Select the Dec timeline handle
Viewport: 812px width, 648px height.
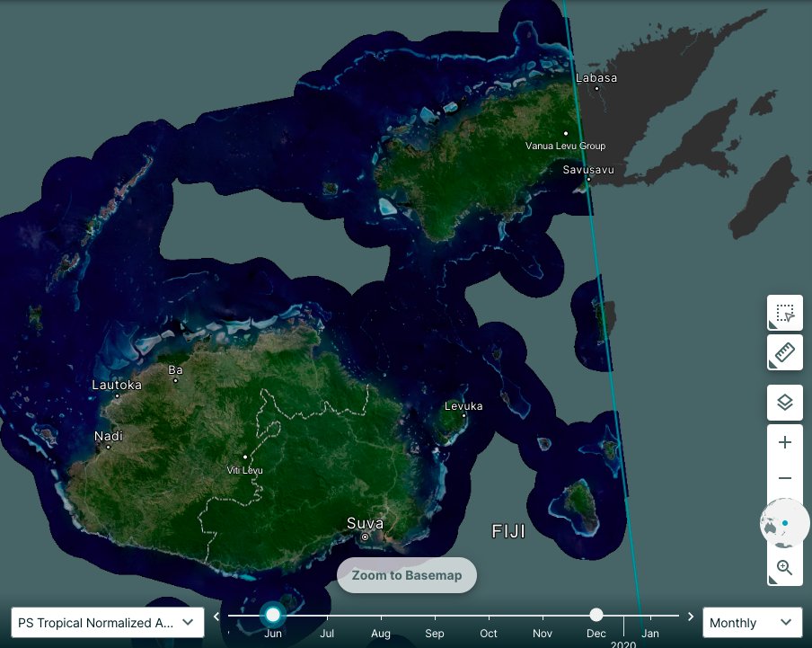click(x=596, y=615)
